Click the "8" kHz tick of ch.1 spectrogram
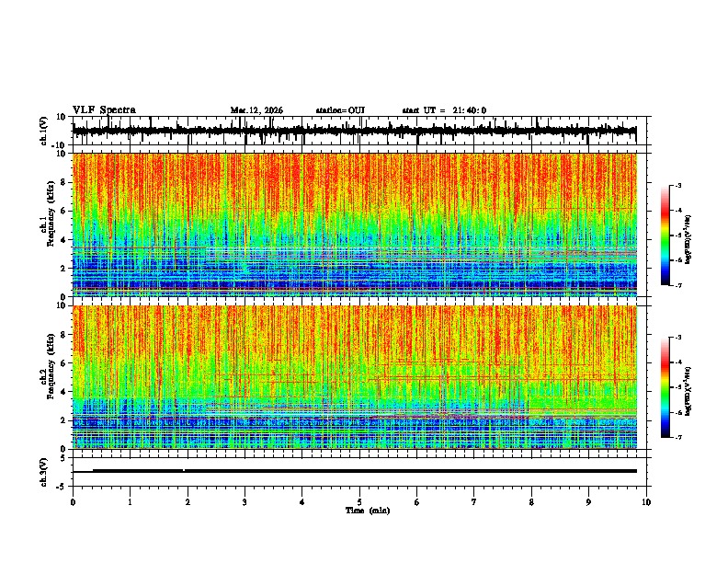 (x=63, y=182)
